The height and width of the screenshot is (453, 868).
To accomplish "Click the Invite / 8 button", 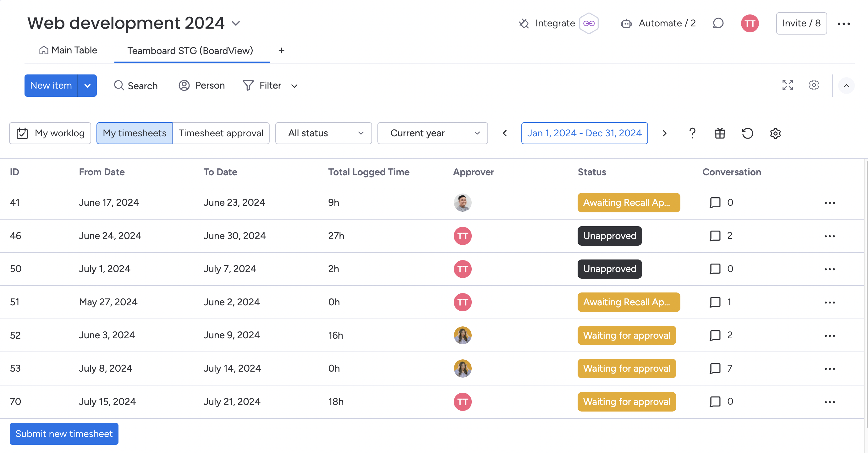I will [x=801, y=23].
